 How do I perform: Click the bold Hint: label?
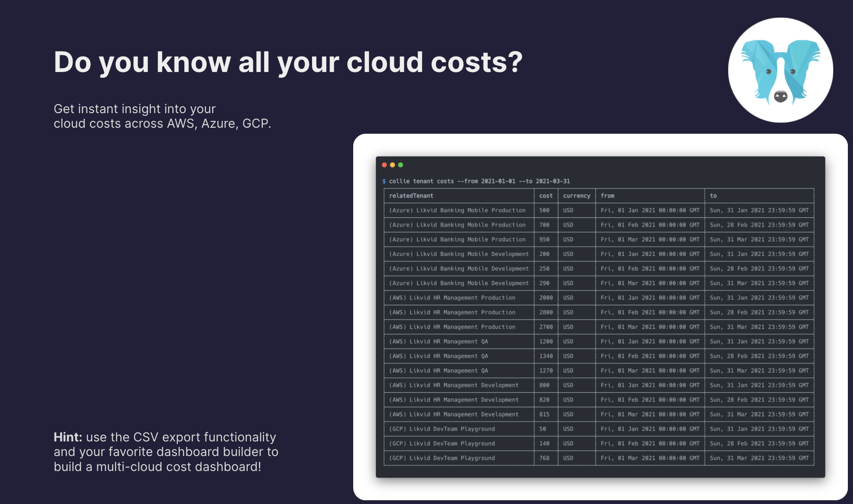[x=68, y=437]
